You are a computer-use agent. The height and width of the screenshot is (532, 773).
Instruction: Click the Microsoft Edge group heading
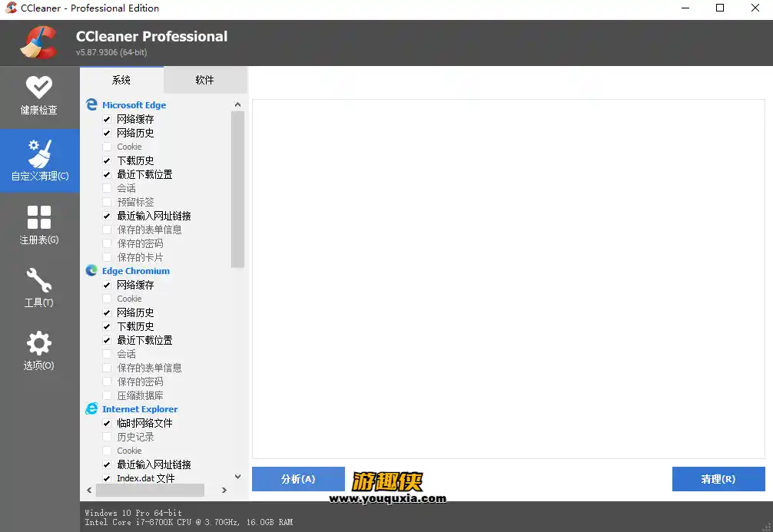[134, 105]
